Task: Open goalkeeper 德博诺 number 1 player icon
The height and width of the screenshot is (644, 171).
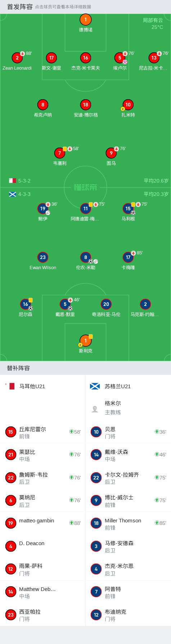Action: coord(85,20)
